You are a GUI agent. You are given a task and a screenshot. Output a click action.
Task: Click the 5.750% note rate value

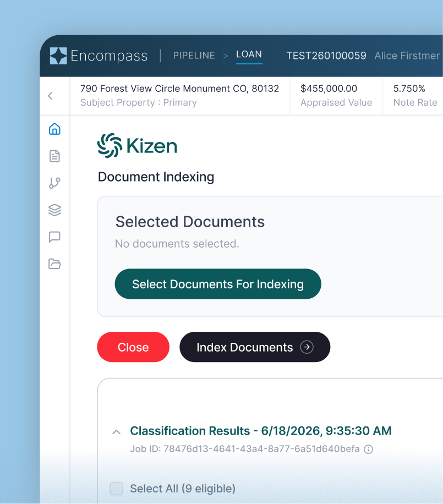(409, 89)
